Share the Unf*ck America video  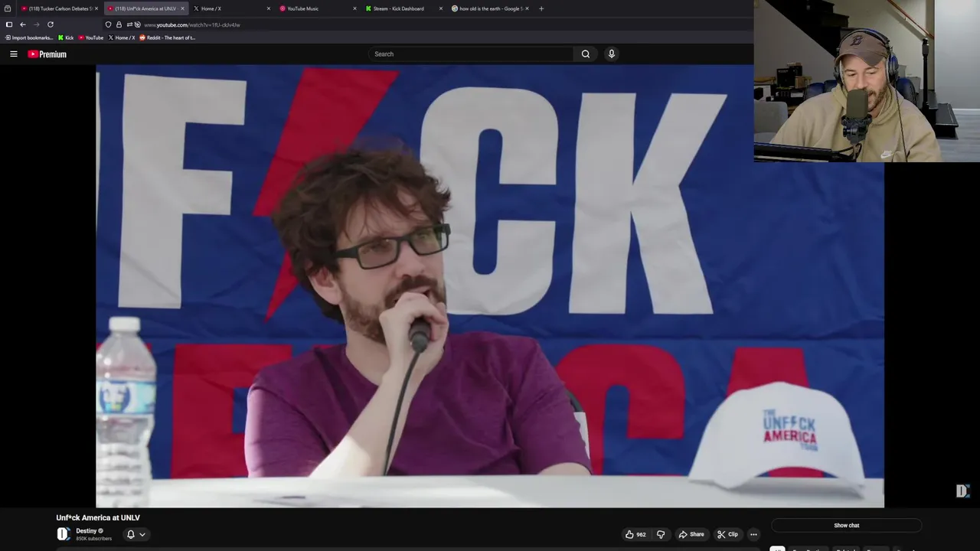(x=691, y=534)
